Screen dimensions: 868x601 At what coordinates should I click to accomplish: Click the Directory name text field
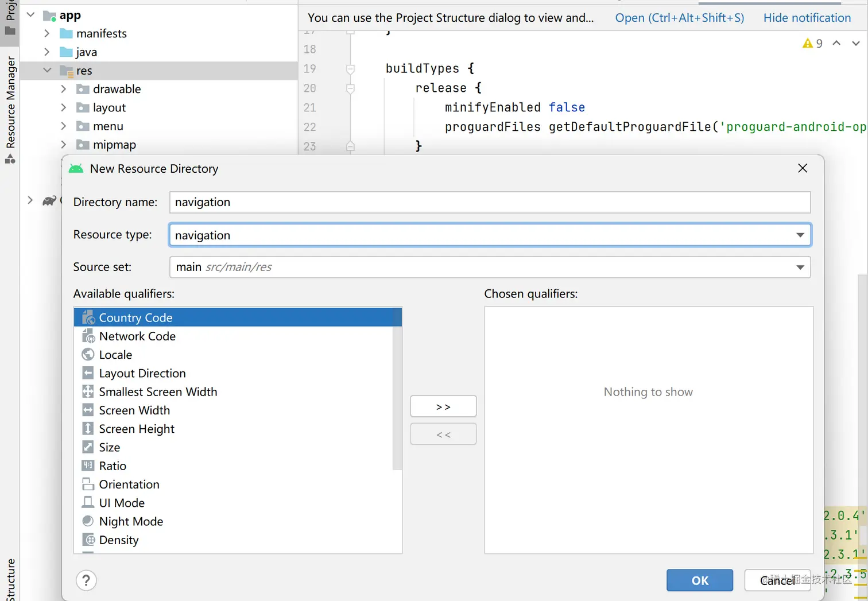489,202
